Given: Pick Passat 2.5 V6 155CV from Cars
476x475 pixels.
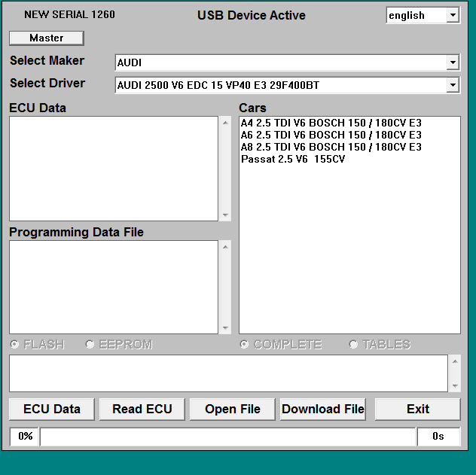Looking at the screenshot, I should tap(293, 159).
